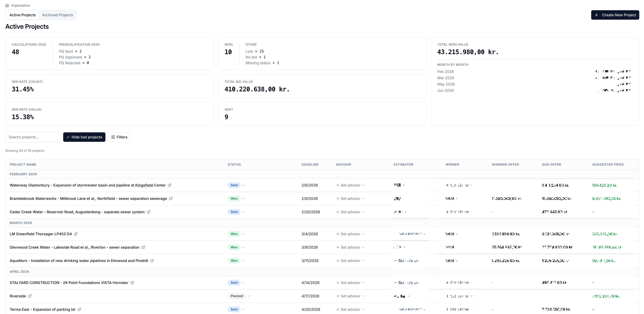The width and height of the screenshot is (644, 314).
Task: Click Total Bid Value 410.220.638,00 kr.
Action: [x=257, y=89]
